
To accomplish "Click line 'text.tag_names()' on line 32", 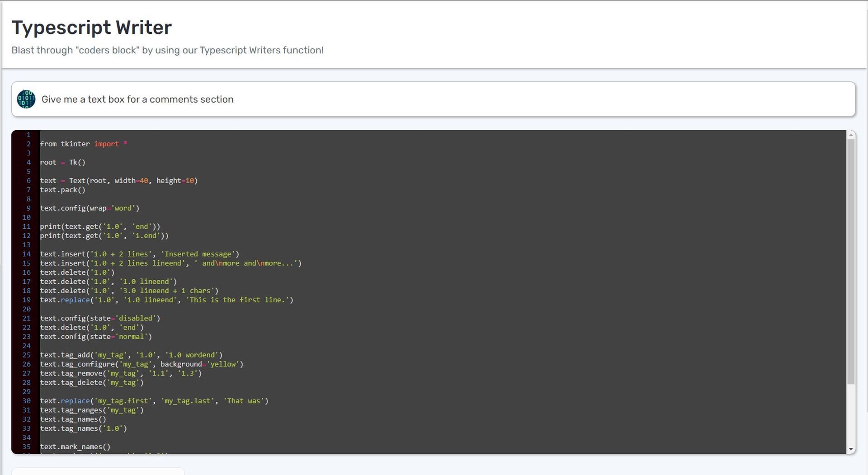I will [x=73, y=419].
